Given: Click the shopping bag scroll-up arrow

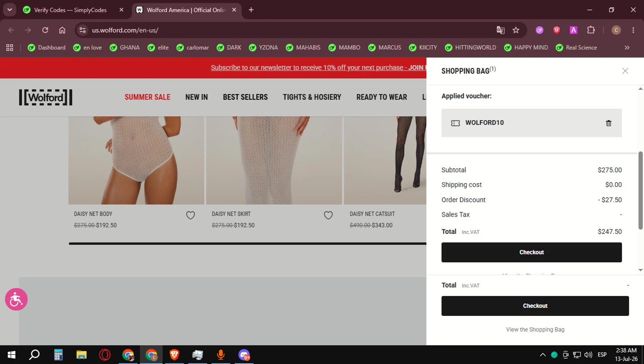Looking at the screenshot, I should (x=641, y=89).
